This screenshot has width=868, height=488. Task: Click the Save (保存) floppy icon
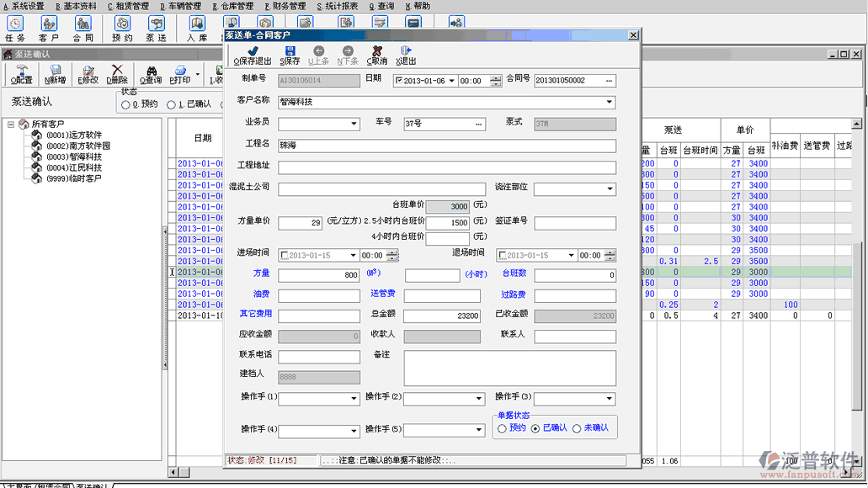pyautogui.click(x=290, y=51)
